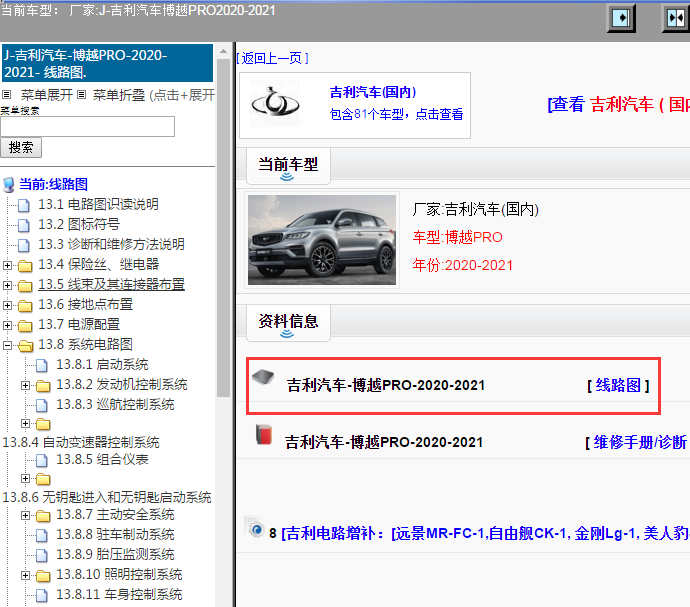The image size is (690, 607).
Task: Click the folder icon for 13.6 接地点布置
Action: pyautogui.click(x=25, y=305)
